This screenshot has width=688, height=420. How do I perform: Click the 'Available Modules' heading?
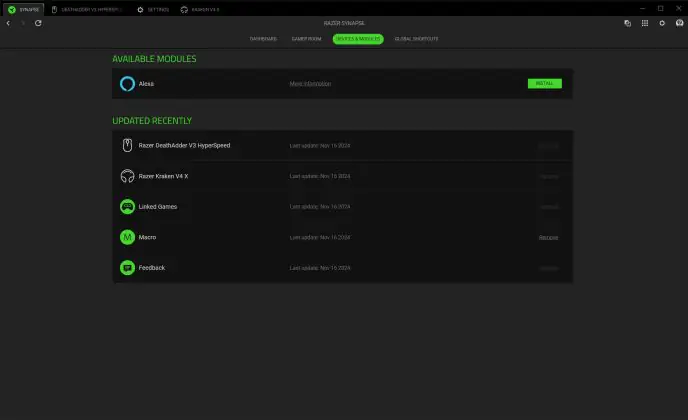pos(154,59)
